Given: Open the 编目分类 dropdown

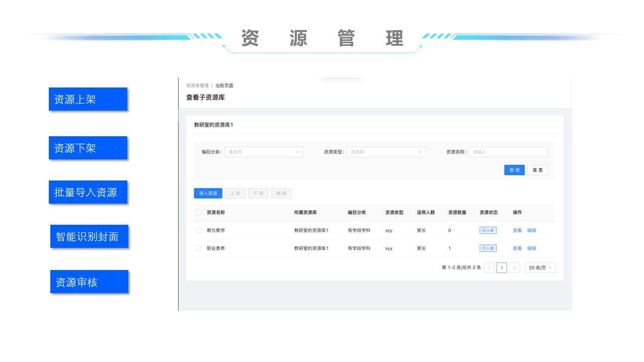Looking at the screenshot, I should 263,152.
